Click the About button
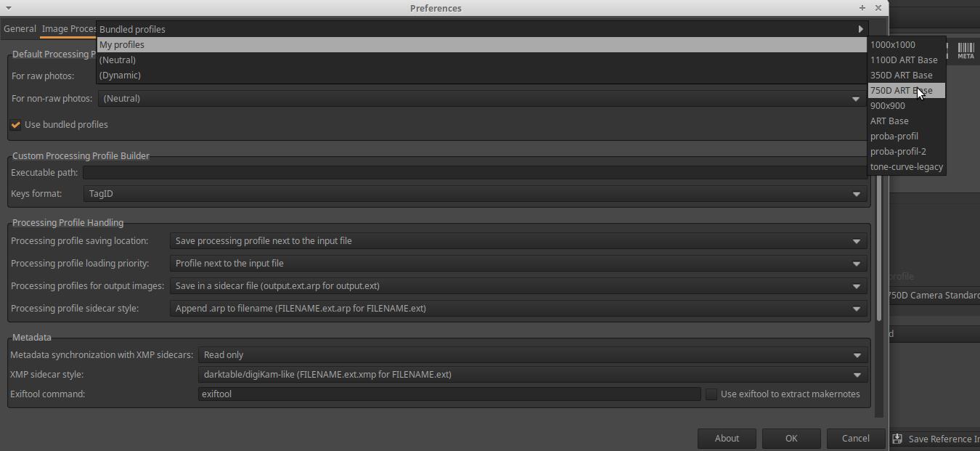 (x=727, y=438)
